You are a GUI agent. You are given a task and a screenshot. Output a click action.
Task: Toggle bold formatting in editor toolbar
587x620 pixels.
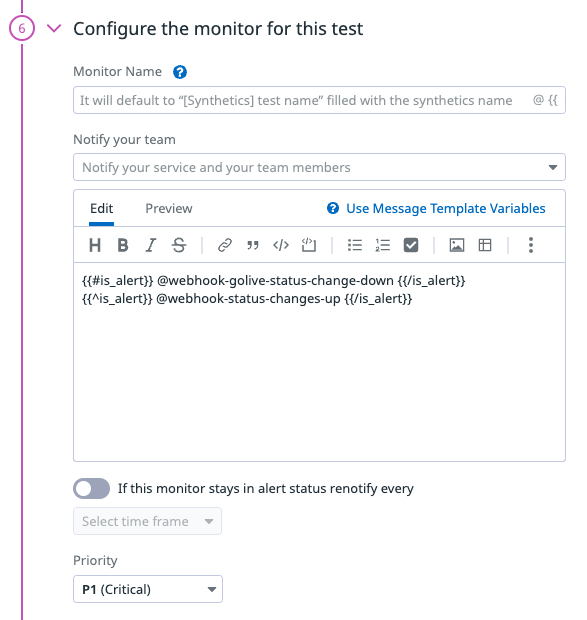click(x=123, y=245)
